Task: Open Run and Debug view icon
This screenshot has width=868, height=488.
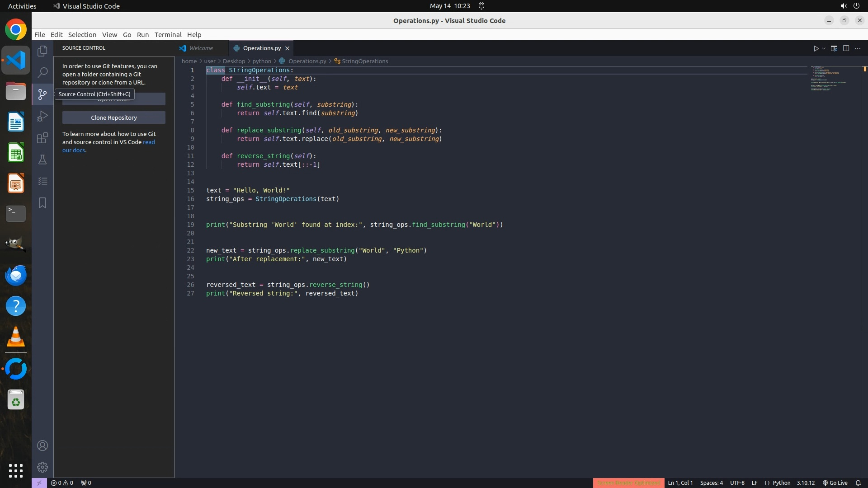Action: [42, 116]
